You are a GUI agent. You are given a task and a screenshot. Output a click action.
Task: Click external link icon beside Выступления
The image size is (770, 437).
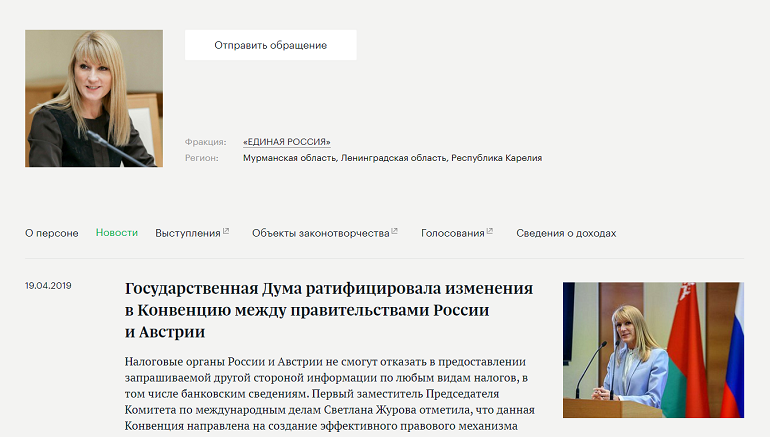[x=226, y=232]
